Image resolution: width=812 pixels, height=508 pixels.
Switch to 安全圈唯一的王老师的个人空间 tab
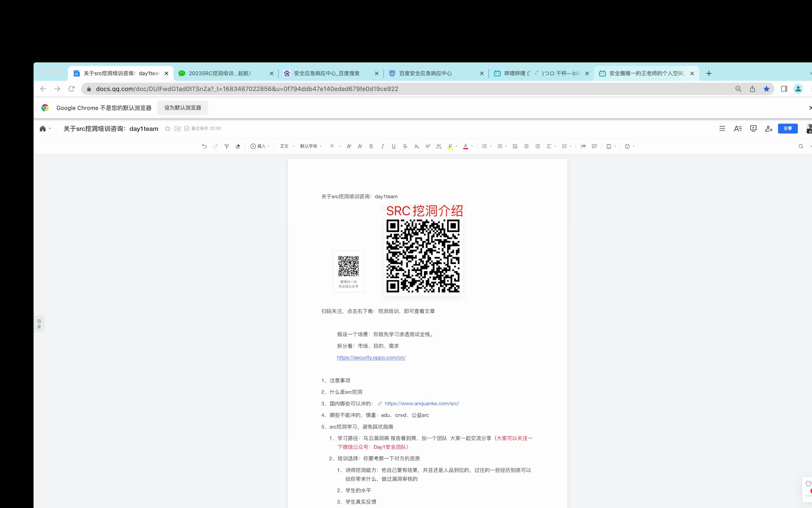point(646,73)
